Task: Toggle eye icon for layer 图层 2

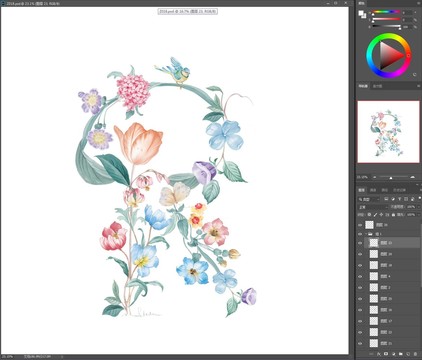Action: 360,288
